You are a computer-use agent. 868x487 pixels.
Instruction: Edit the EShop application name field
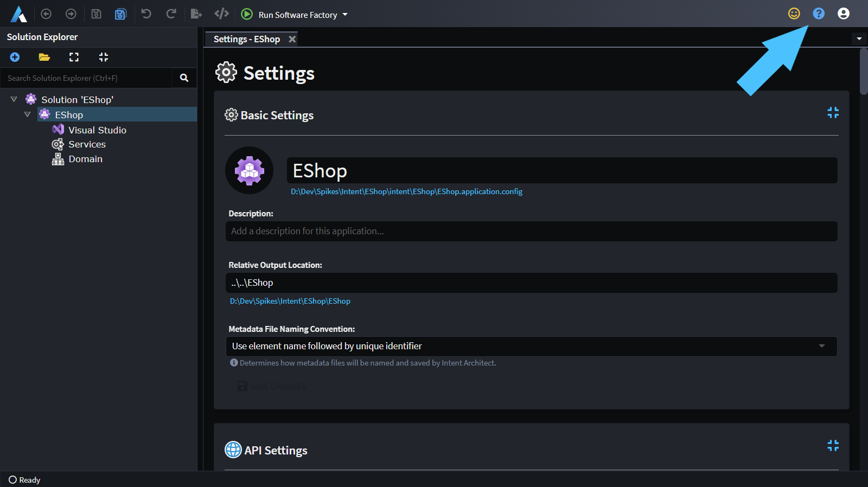(x=562, y=170)
